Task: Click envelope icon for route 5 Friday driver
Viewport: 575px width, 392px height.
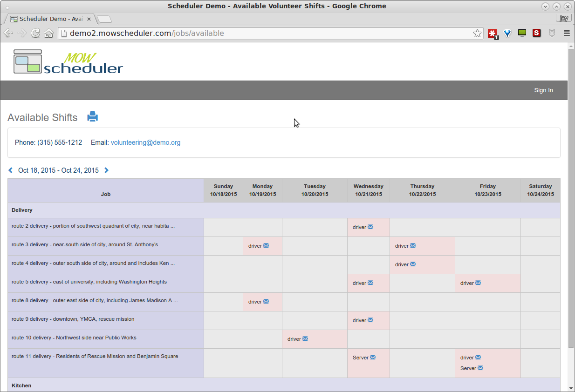Action: 478,283
